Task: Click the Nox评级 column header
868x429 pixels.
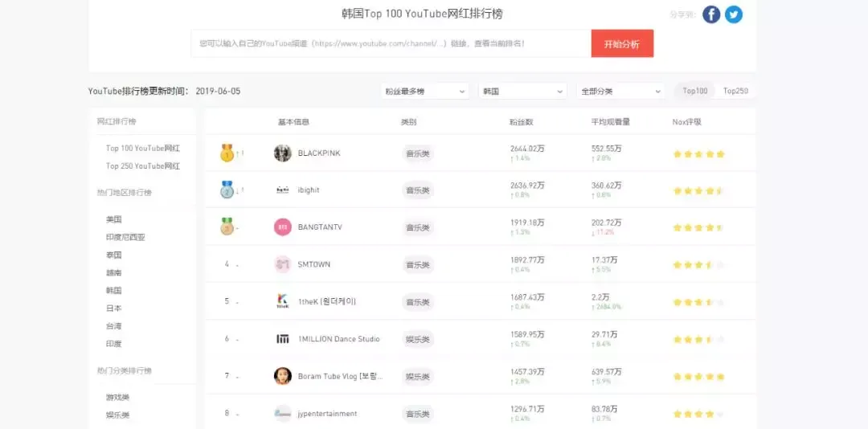Action: [x=686, y=122]
